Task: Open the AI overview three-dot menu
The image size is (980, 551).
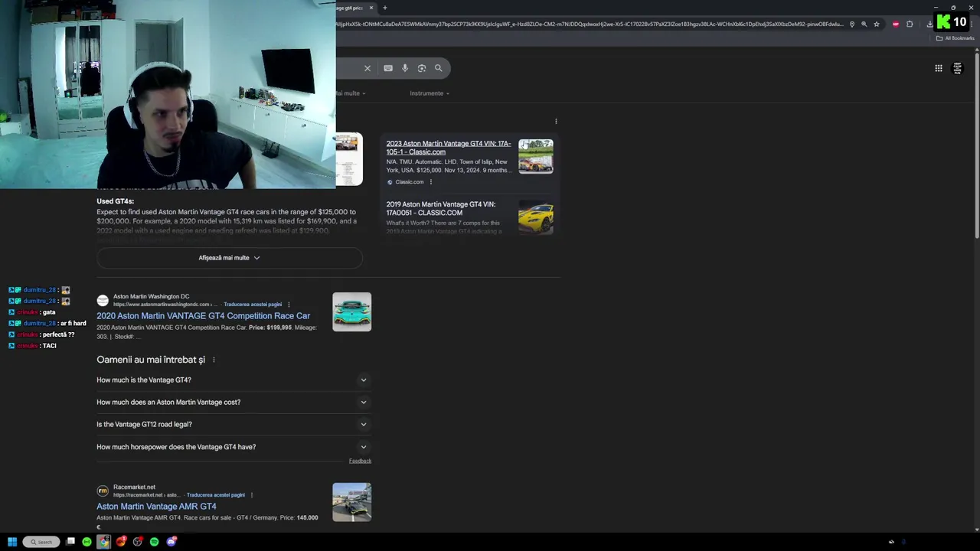Action: pyautogui.click(x=556, y=121)
